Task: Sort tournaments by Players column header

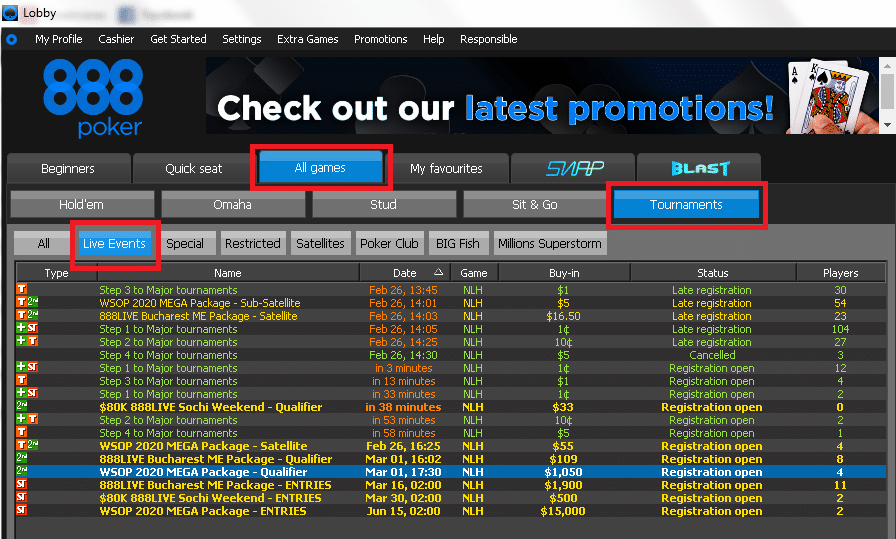Action: pyautogui.click(x=841, y=273)
